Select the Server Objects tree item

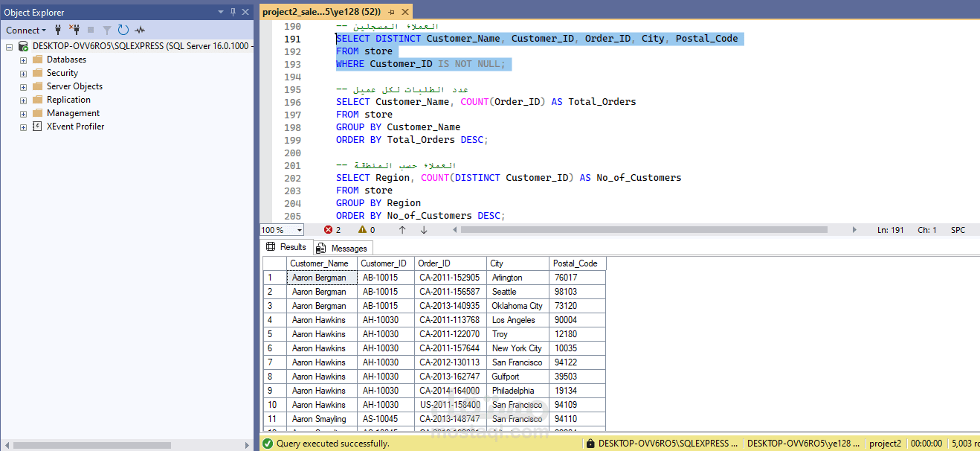point(74,86)
